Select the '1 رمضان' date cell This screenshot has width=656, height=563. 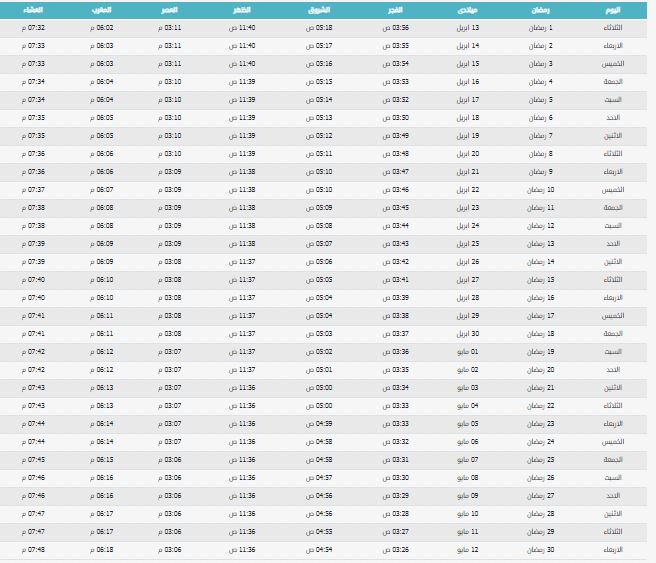(x=541, y=28)
